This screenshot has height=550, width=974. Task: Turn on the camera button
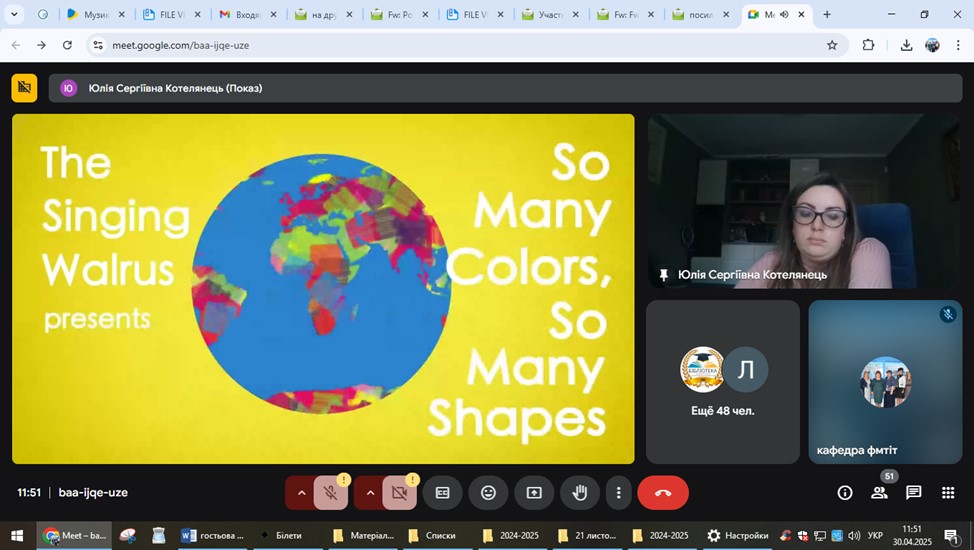[x=399, y=493]
